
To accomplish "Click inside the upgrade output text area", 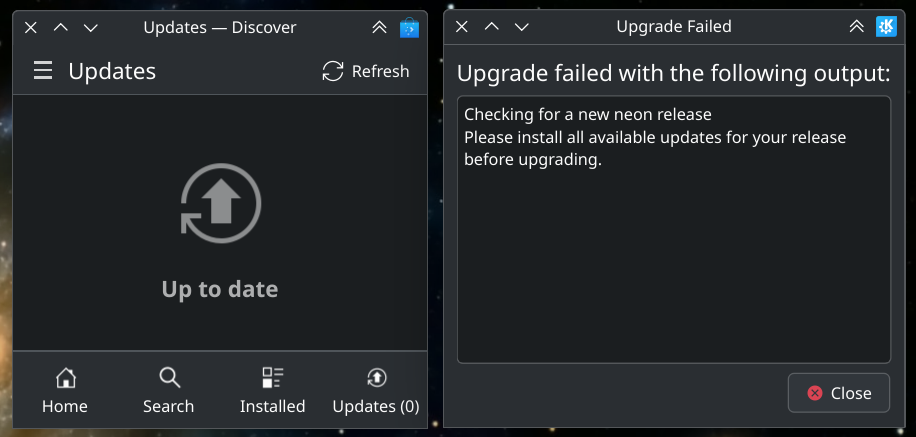I will click(673, 260).
